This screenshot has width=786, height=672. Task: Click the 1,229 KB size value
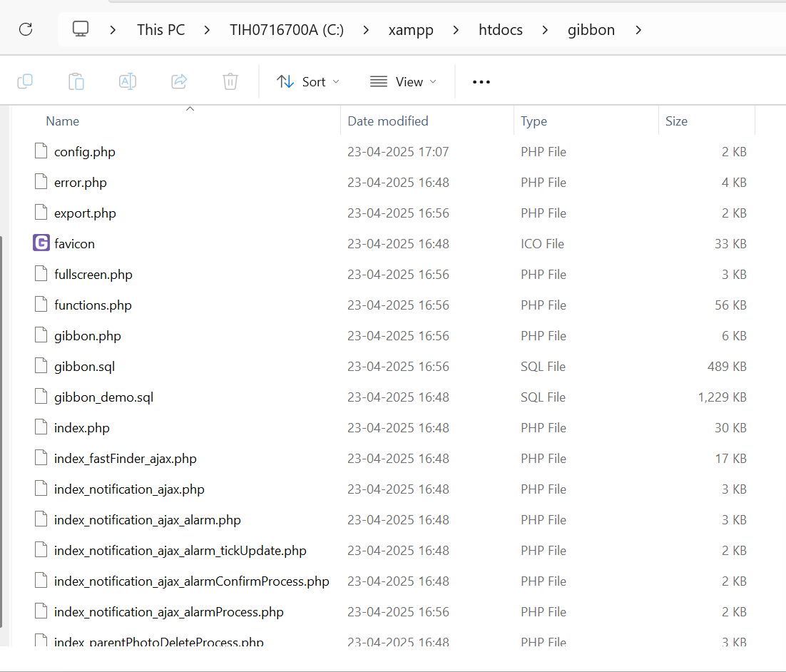pyautogui.click(x=722, y=397)
